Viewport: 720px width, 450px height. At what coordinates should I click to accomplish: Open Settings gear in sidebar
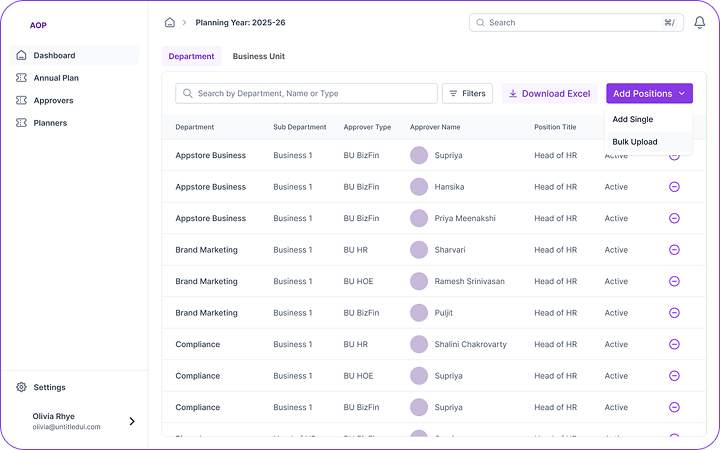tap(22, 387)
